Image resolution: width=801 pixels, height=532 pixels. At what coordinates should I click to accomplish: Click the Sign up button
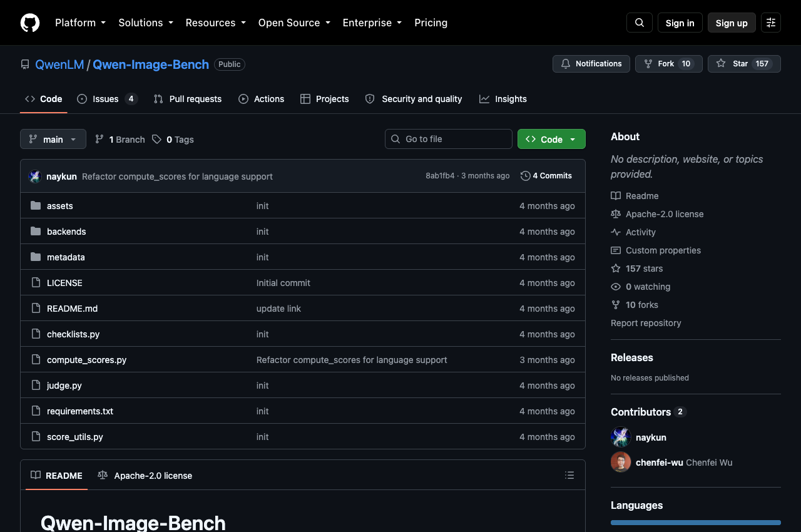732,23
